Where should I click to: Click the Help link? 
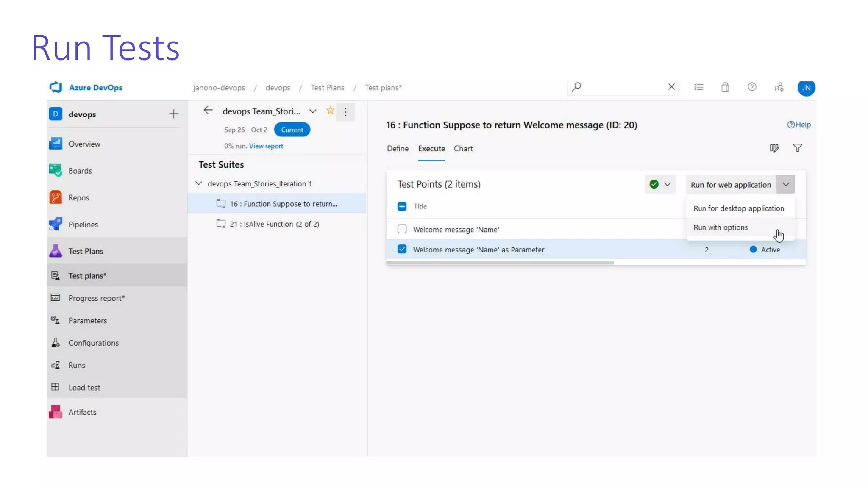(799, 125)
